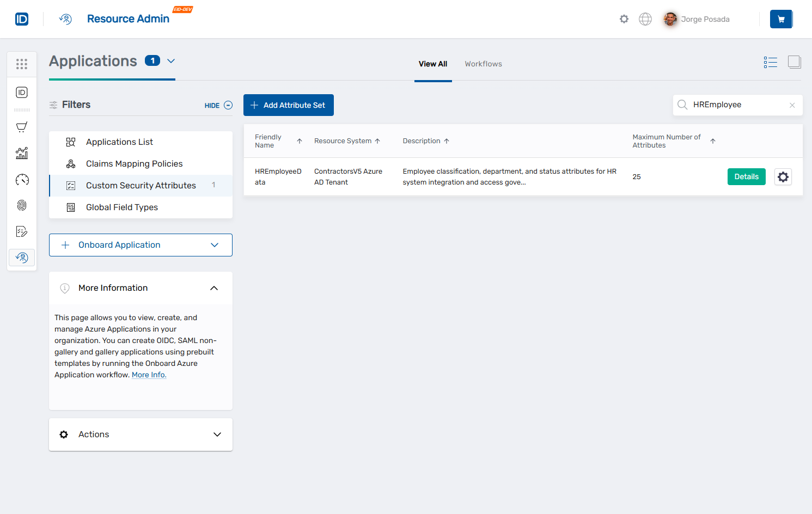
Task: Select Global Field Types in filters
Action: pos(122,207)
